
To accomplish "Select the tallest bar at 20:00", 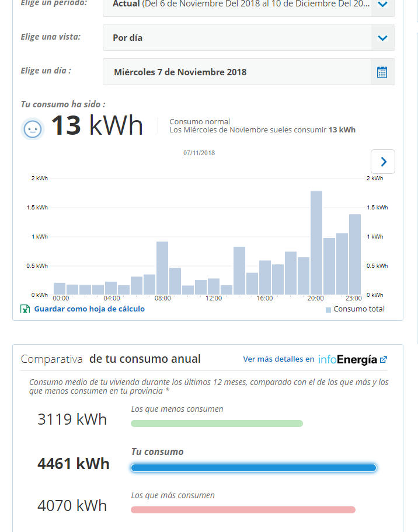I will click(x=316, y=243).
